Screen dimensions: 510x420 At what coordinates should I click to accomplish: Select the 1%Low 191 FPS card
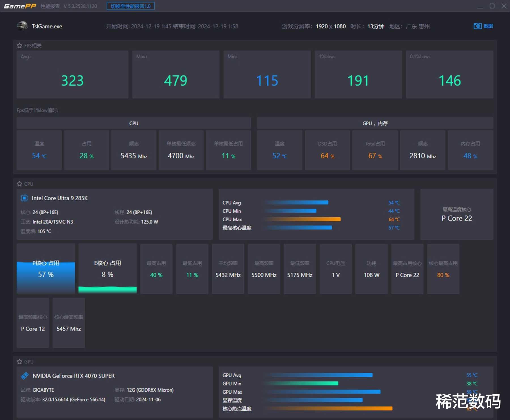(358, 75)
